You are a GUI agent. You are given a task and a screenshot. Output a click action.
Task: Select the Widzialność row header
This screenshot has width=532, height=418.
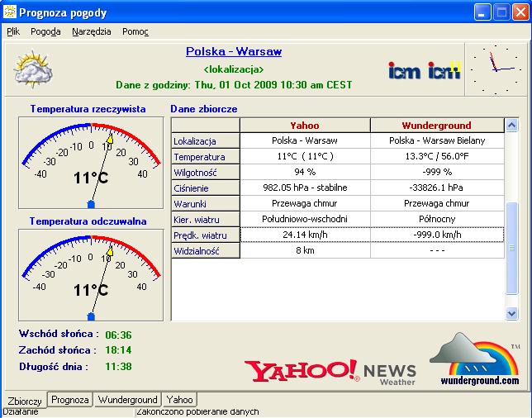[x=206, y=251]
